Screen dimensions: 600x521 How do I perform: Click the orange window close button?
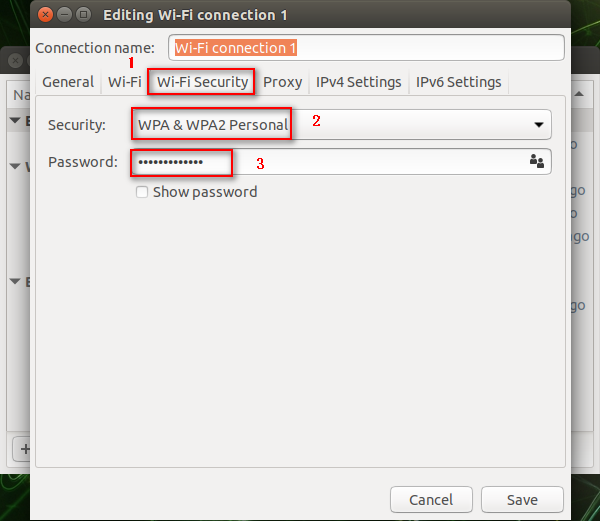point(45,15)
